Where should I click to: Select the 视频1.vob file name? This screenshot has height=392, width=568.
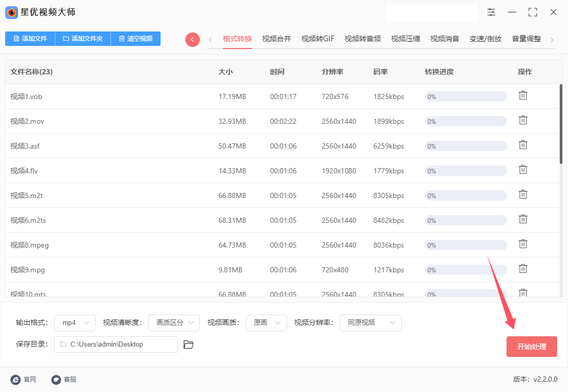tap(26, 96)
